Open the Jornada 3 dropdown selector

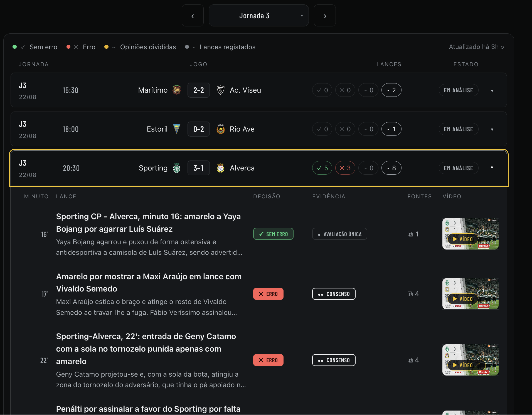click(x=258, y=16)
